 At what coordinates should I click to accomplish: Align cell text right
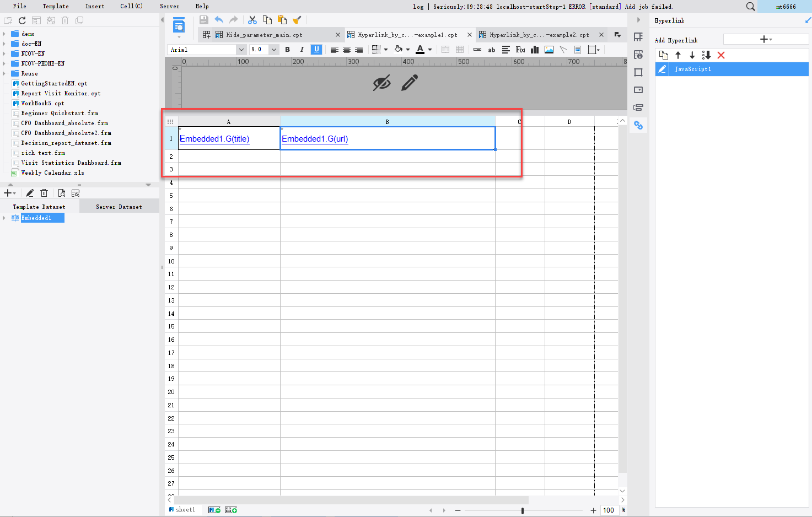(359, 50)
